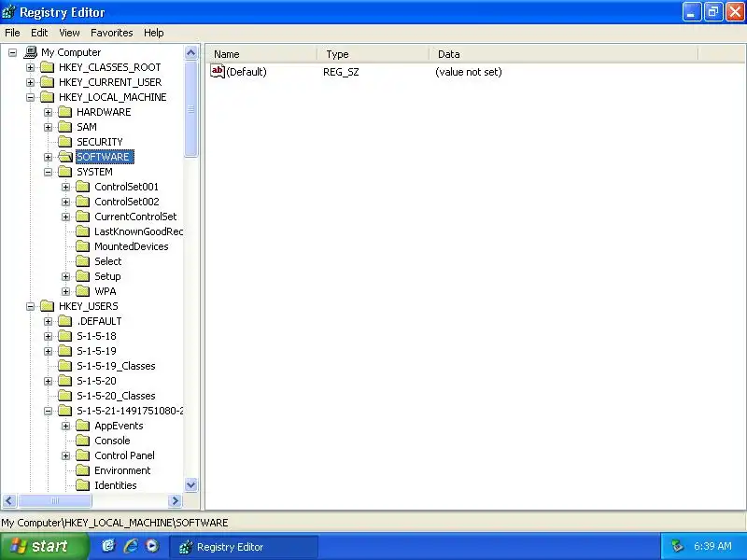Sort by the Type column header
747x560 pixels.
[x=373, y=54]
